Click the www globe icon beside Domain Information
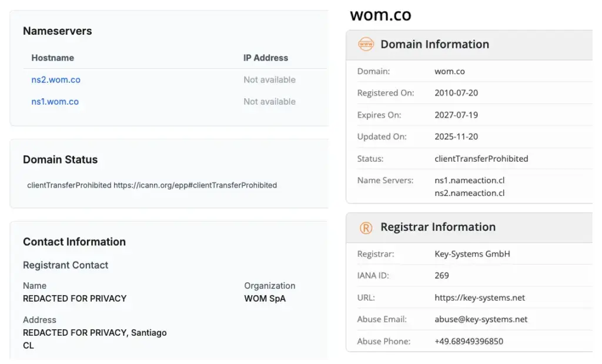Image resolution: width=602 pixels, height=364 pixels. 366,44
